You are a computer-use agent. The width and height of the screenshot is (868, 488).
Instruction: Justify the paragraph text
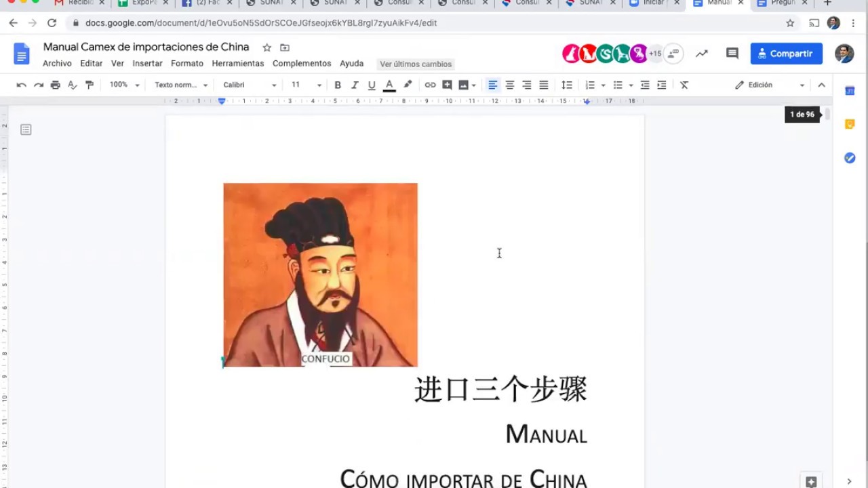point(544,85)
